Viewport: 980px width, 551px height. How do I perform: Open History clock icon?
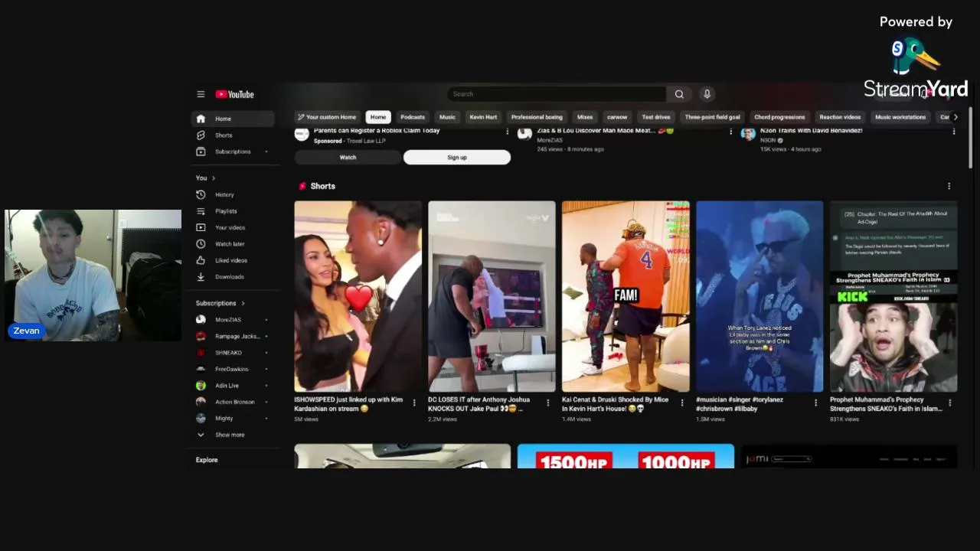click(x=201, y=194)
